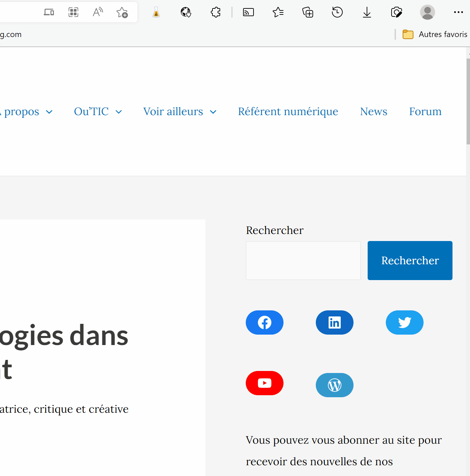Open the Ou'TIC menu item
Screen dimensions: 470x476
91,111
